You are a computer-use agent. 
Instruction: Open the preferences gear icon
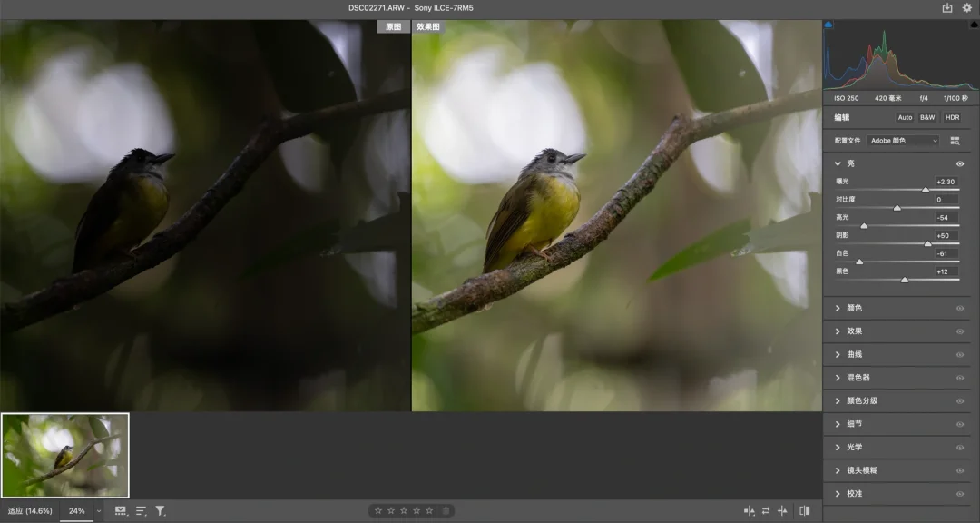[966, 8]
